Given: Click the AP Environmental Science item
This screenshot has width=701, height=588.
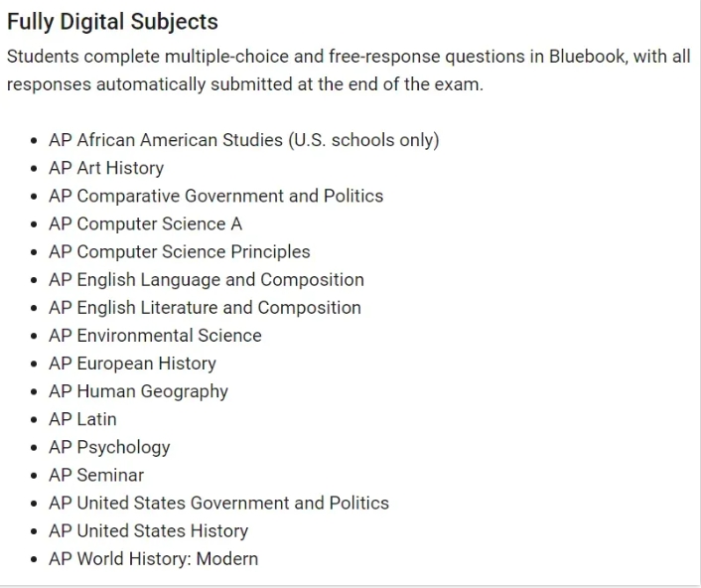Looking at the screenshot, I should 155,336.
